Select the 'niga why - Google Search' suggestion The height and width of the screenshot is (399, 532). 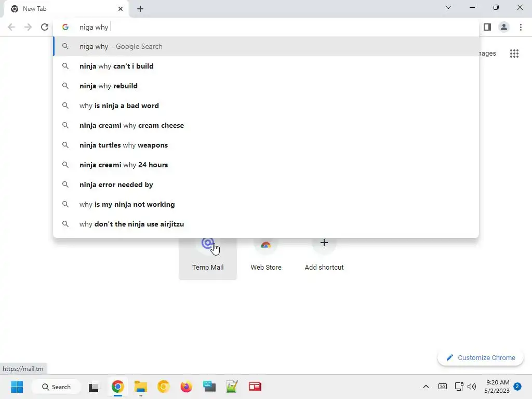266,46
